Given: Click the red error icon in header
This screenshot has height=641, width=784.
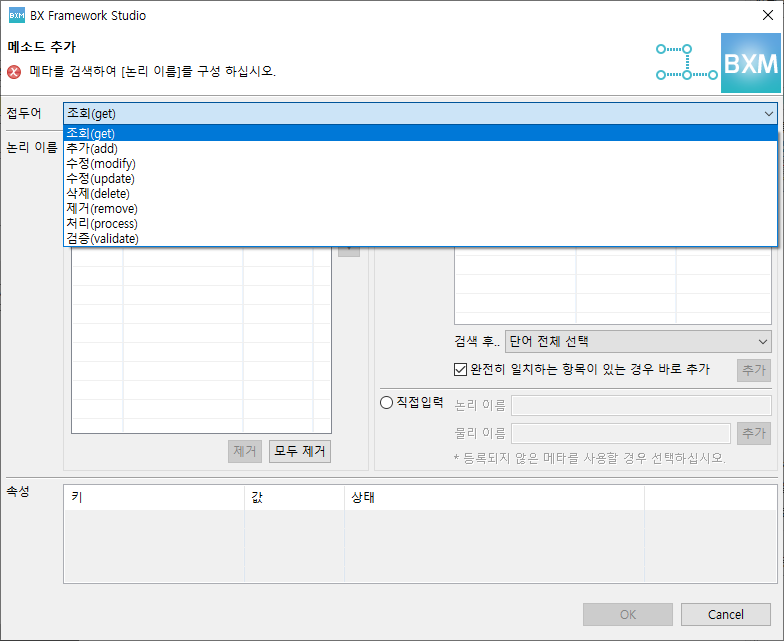Looking at the screenshot, I should tap(14, 72).
